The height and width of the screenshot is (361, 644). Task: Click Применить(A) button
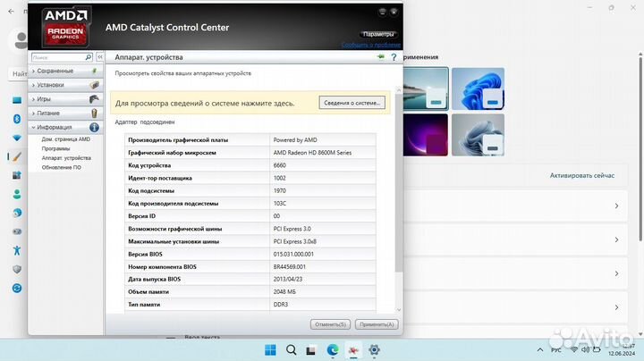point(377,324)
